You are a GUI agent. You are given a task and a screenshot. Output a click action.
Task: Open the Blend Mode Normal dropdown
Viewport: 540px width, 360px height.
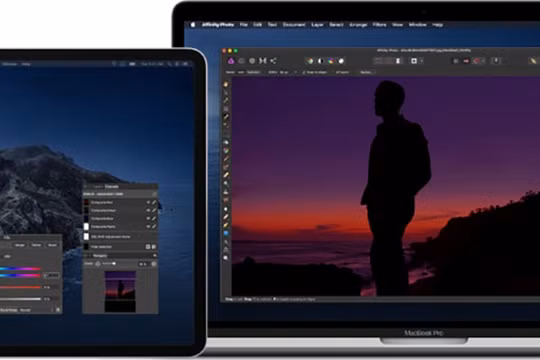[25, 310]
